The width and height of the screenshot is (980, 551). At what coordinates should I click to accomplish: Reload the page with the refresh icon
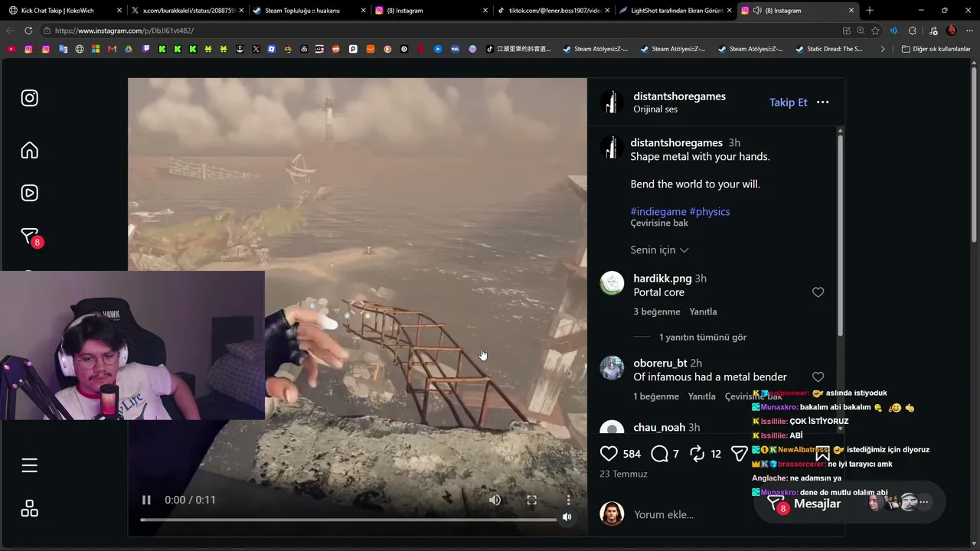(28, 31)
